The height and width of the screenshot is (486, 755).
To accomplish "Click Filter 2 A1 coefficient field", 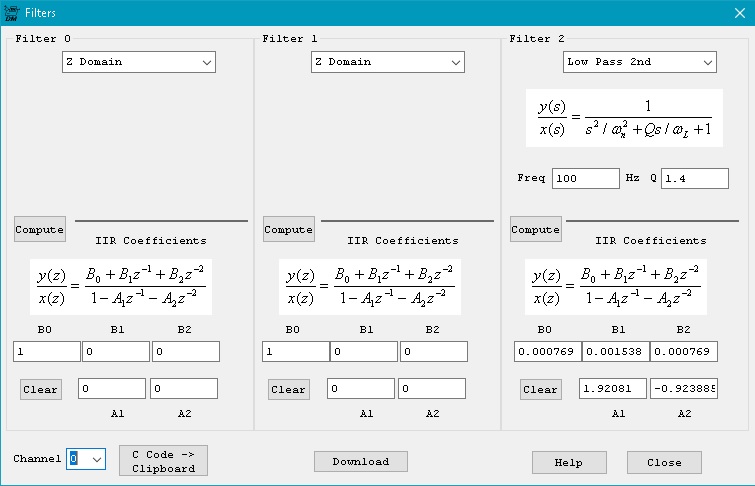I will point(612,389).
